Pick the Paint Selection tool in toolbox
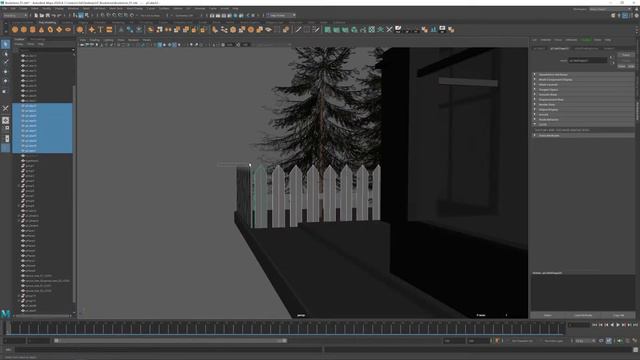Screen dimensions: 640x360 click(5, 62)
